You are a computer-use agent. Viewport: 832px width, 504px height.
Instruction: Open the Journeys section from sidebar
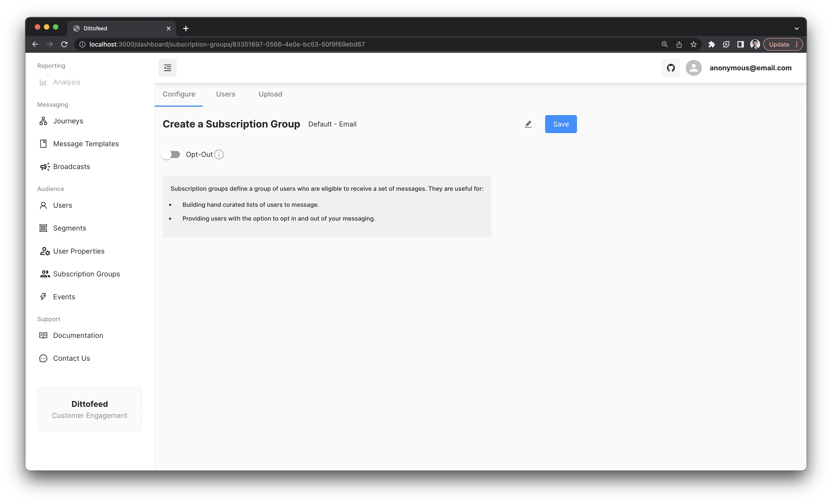(x=68, y=121)
